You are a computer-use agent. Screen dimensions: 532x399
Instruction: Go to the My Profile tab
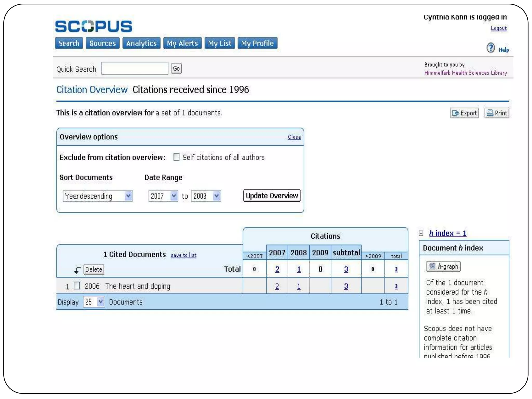click(257, 43)
